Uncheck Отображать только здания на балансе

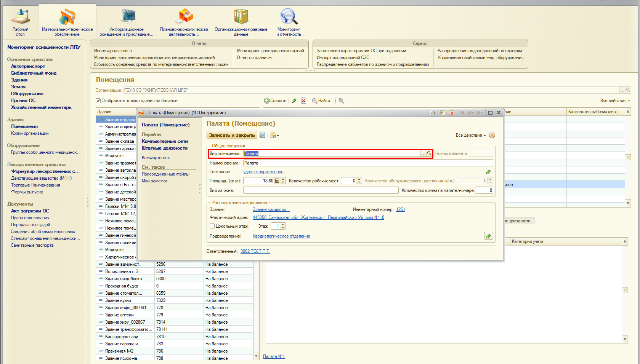(98, 101)
